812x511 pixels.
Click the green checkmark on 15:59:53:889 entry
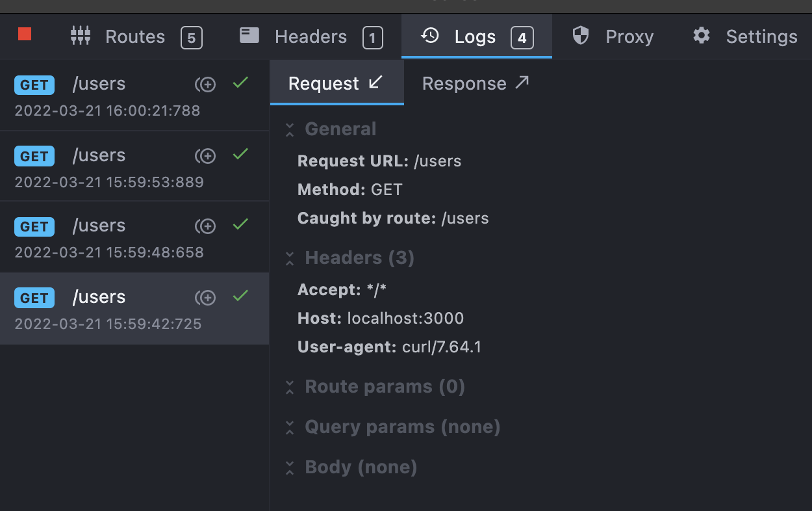(x=240, y=154)
